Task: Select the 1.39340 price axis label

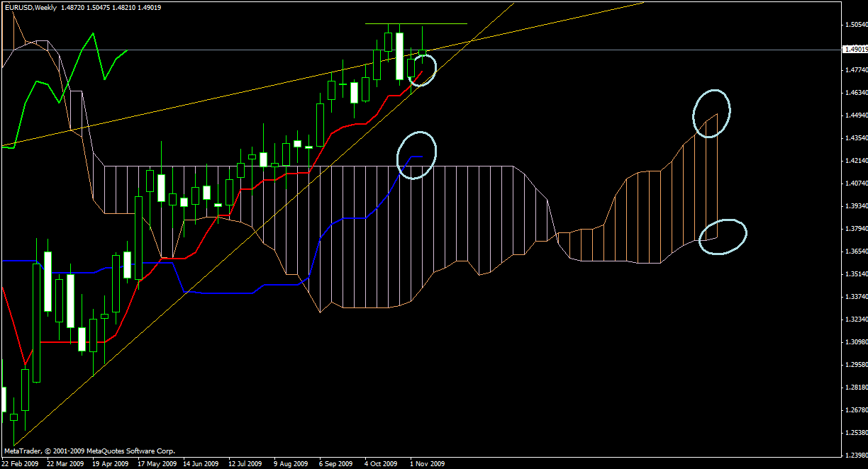Action: pyautogui.click(x=857, y=206)
